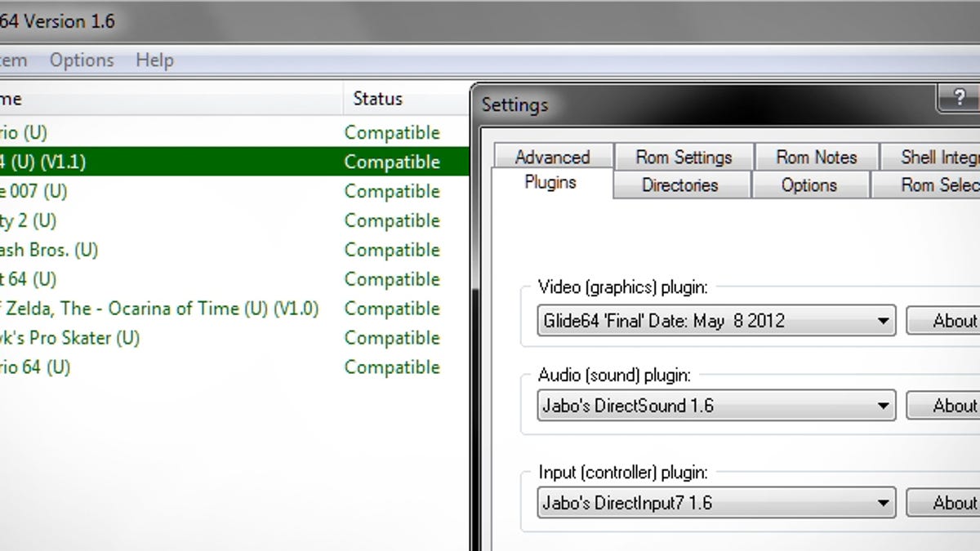Screen dimensions: 980x551
Task: Switch to the Directories tab
Action: click(x=679, y=185)
